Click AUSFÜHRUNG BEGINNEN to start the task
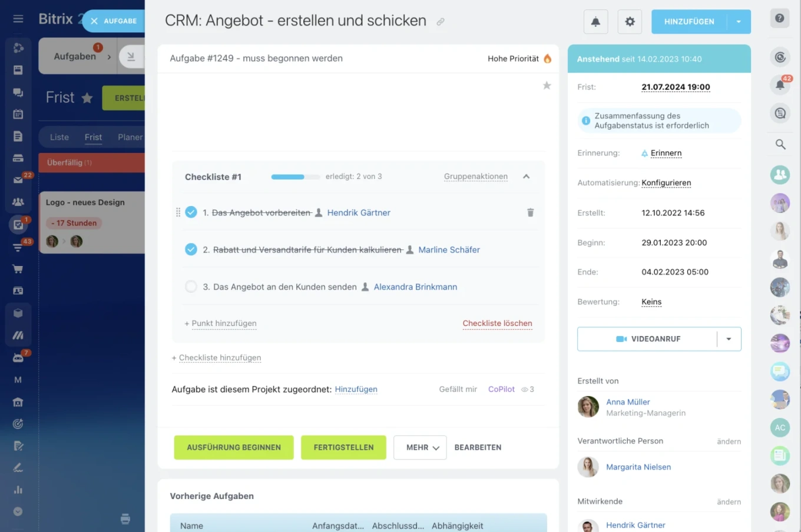The width and height of the screenshot is (801, 532). (233, 447)
